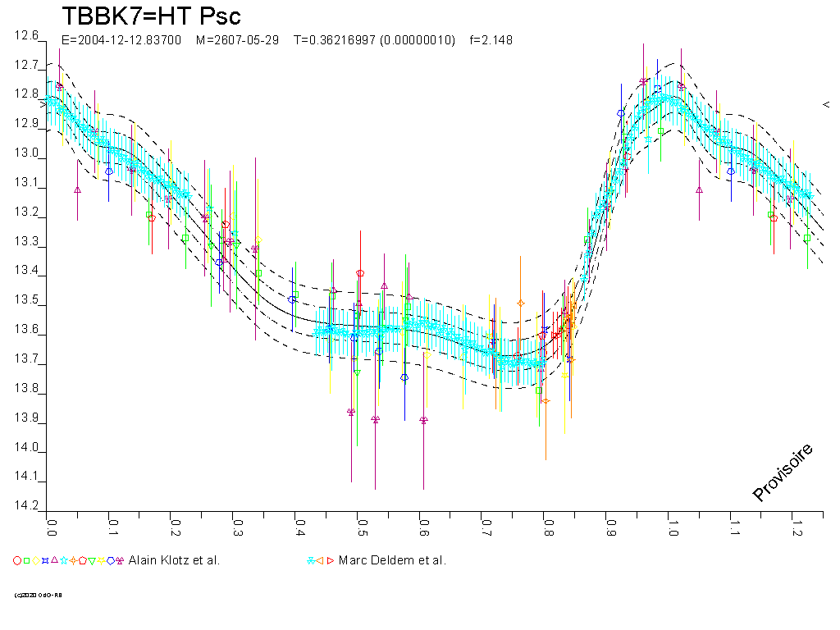Click the left-axis arrow marker near 12.8
This screenshot has height=630, width=840.
[43, 104]
